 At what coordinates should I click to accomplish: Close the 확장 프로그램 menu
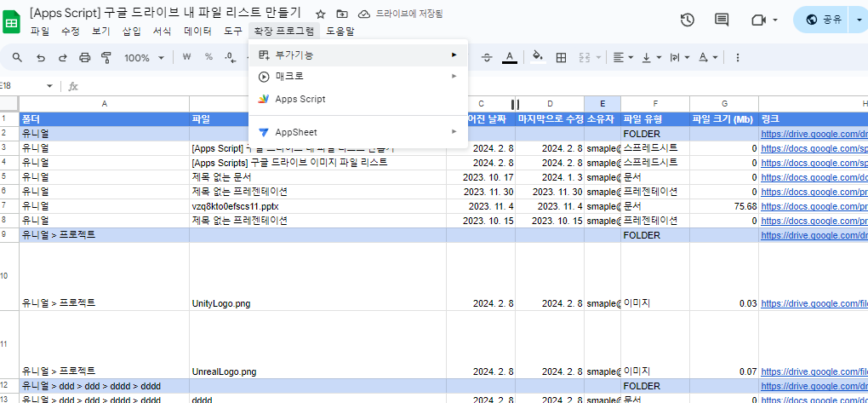coord(284,32)
